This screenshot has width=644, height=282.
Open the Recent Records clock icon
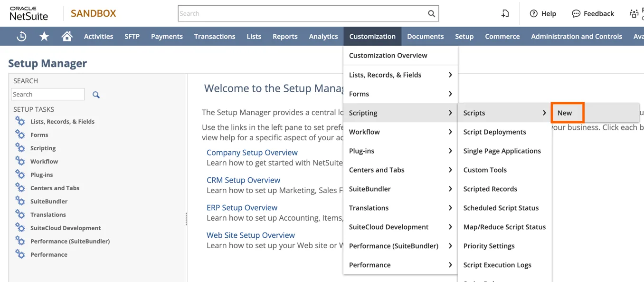21,36
